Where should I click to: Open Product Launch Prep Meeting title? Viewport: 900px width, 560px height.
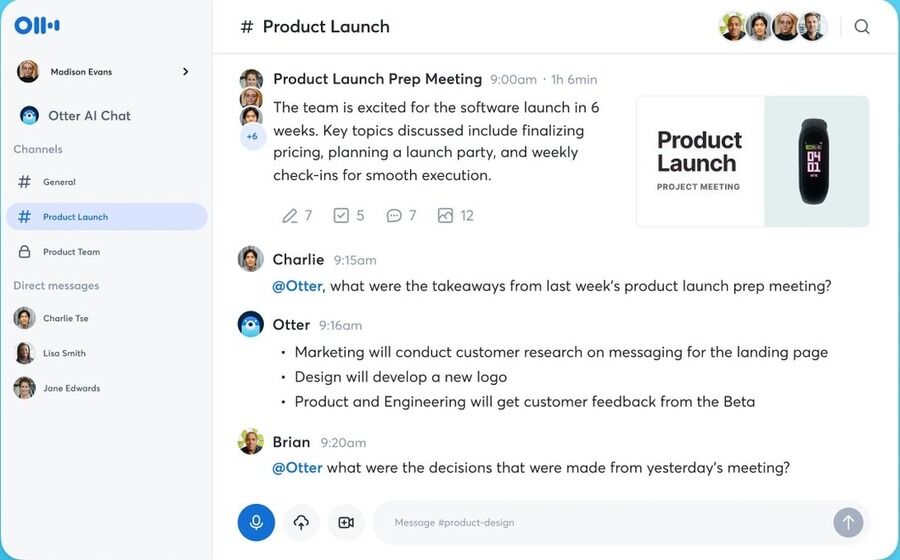click(x=377, y=79)
